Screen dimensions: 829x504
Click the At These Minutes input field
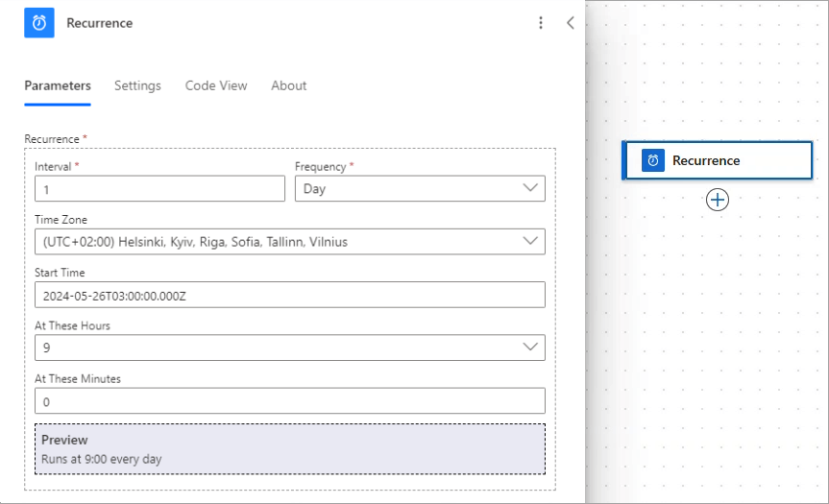coord(290,401)
